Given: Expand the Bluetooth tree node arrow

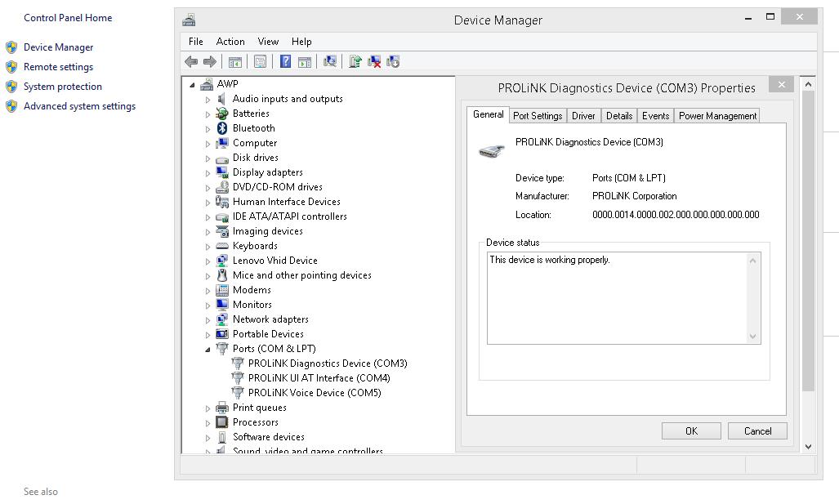Looking at the screenshot, I should tap(208, 129).
